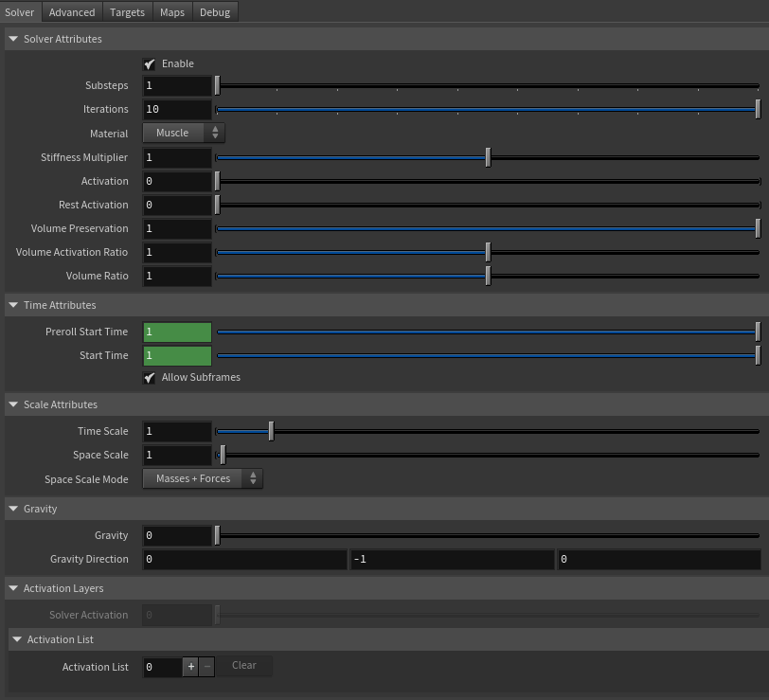Switch to the Solver tab
The image size is (769, 700).
tap(20, 12)
